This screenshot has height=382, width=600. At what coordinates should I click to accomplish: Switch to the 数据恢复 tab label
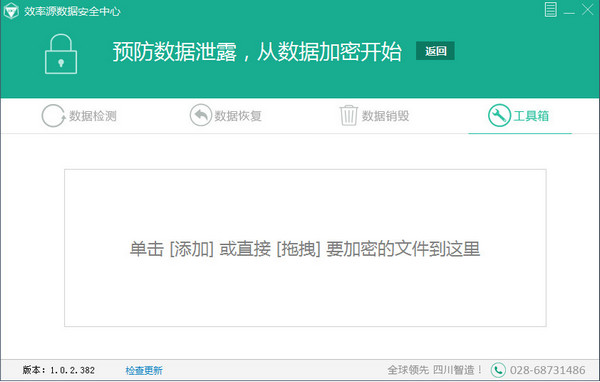point(238,116)
